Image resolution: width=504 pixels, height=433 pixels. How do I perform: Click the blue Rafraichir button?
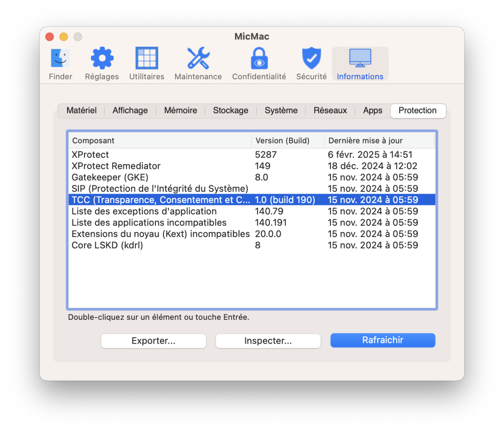click(x=383, y=340)
